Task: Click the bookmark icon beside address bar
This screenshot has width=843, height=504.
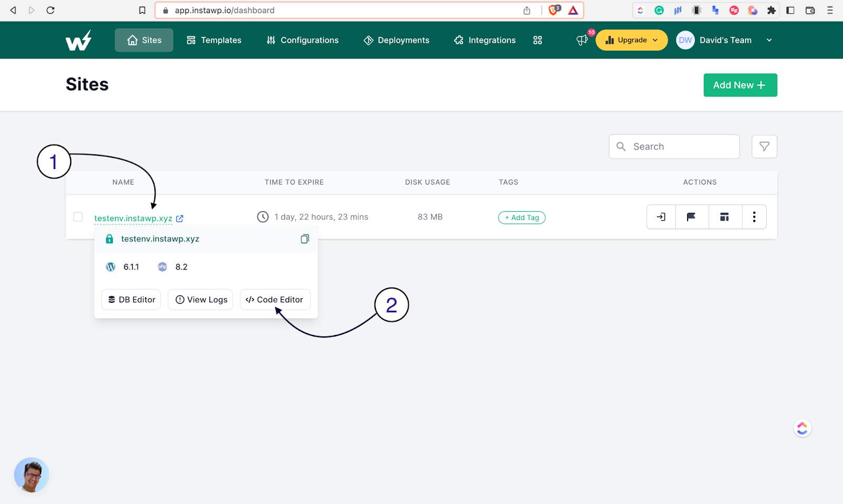Action: click(x=142, y=10)
